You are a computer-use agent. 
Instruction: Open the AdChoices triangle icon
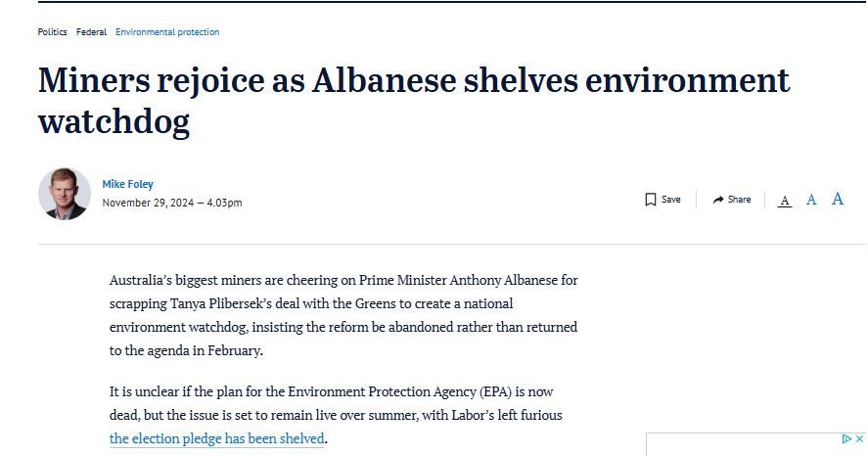(x=847, y=438)
